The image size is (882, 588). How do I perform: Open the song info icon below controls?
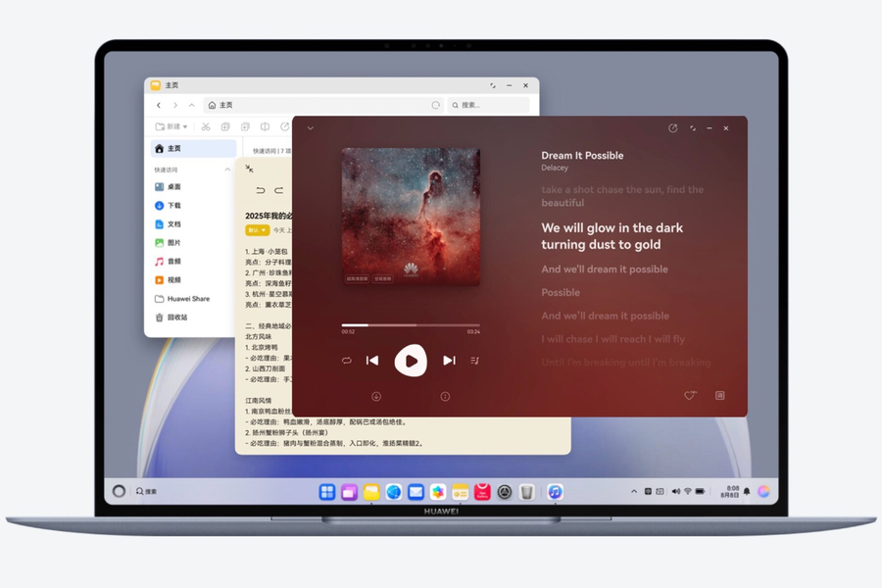point(445,397)
